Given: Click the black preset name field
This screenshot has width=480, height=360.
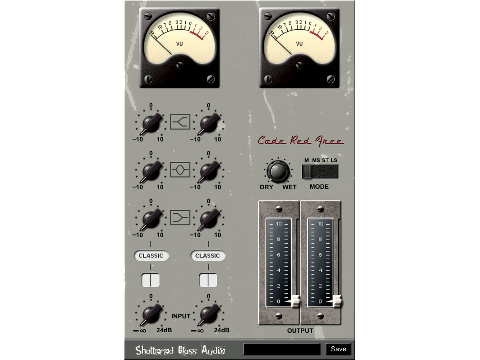Looking at the screenshot, I should point(282,349).
